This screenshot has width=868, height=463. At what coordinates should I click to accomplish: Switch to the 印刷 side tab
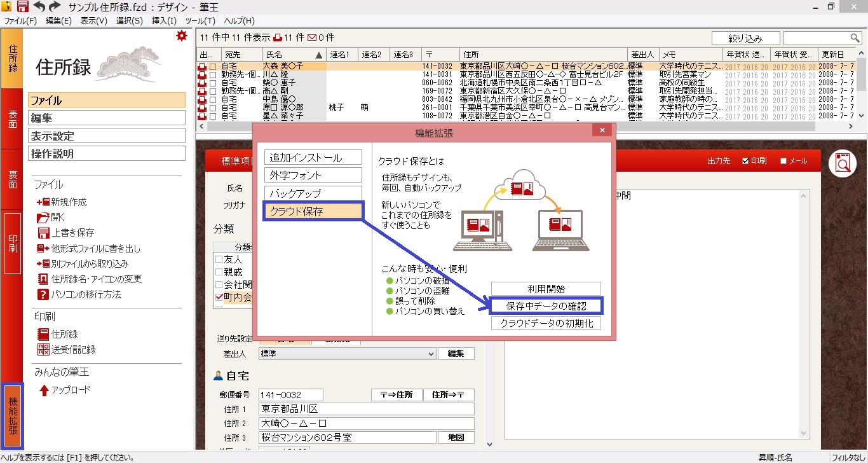coord(13,244)
